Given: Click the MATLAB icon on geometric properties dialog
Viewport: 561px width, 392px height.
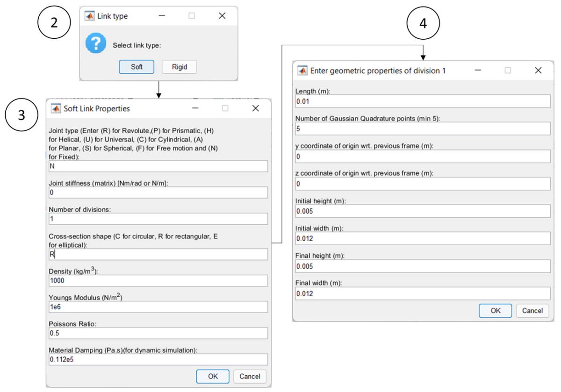Looking at the screenshot, I should tap(303, 70).
